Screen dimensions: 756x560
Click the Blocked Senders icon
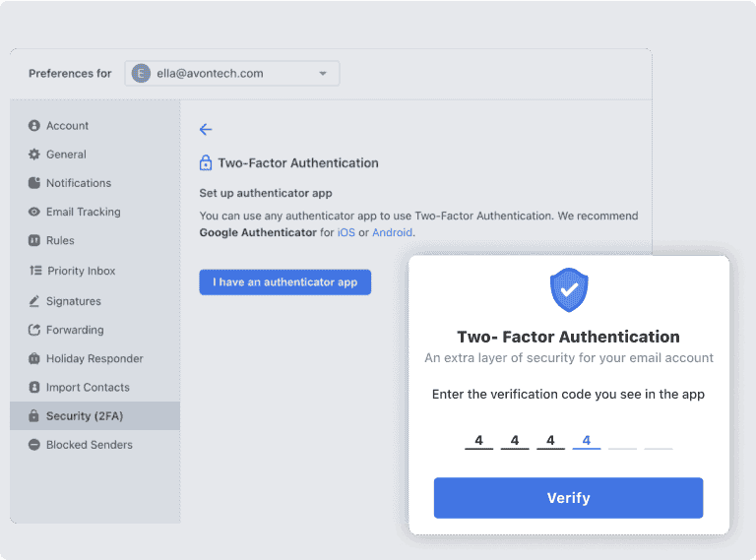[x=34, y=444]
